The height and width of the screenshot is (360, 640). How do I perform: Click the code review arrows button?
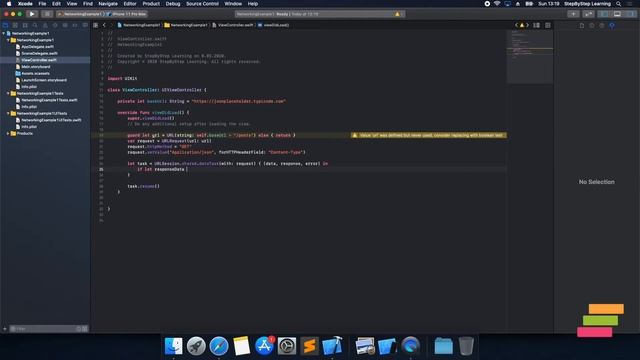[x=588, y=14]
